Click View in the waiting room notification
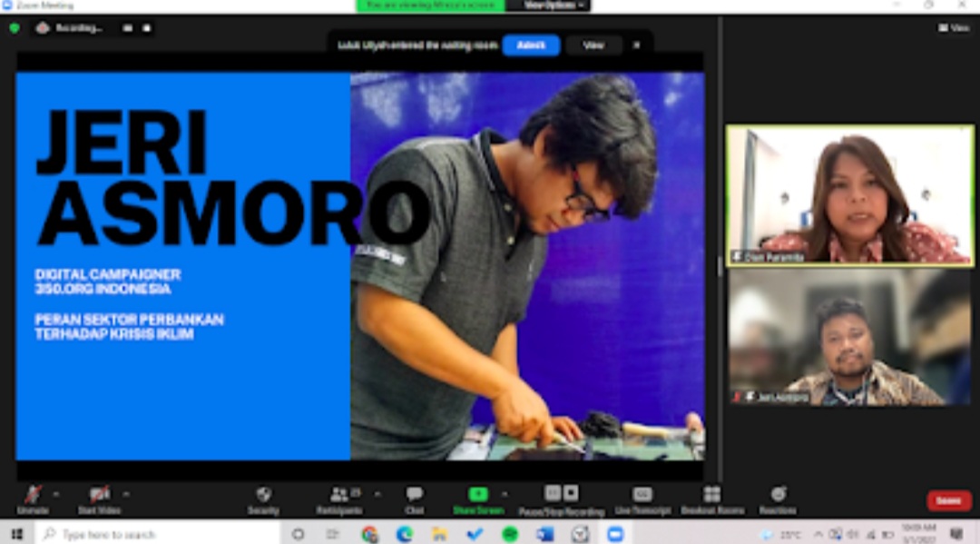The width and height of the screenshot is (980, 544). (x=593, y=45)
